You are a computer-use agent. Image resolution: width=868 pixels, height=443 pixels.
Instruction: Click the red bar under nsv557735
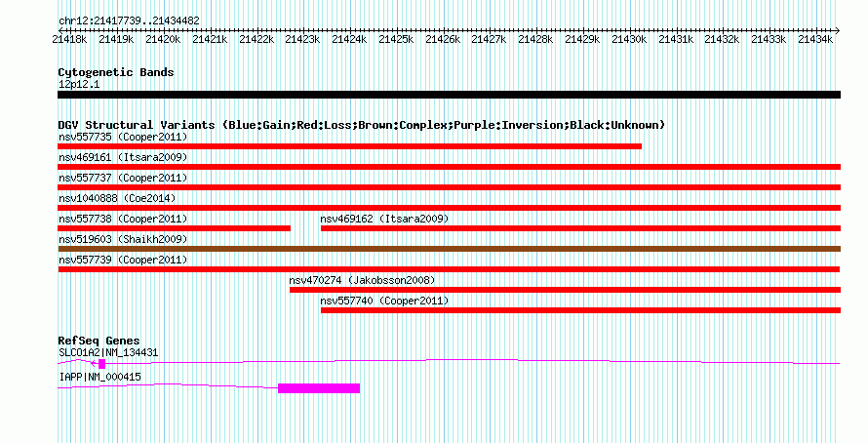pos(349,146)
